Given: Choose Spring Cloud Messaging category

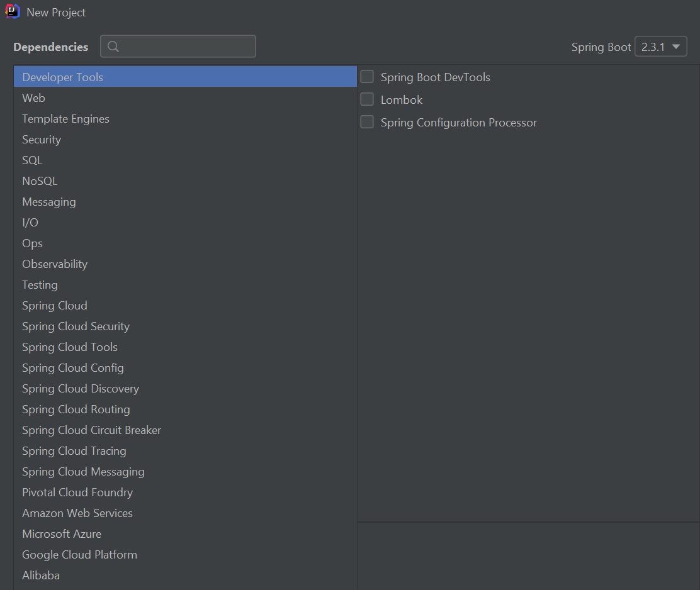Looking at the screenshot, I should click(x=185, y=471).
